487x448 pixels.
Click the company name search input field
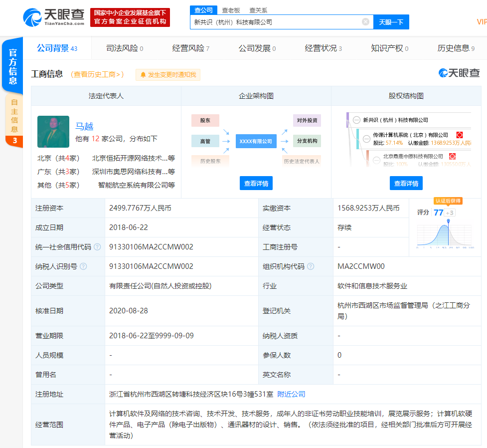click(x=274, y=22)
